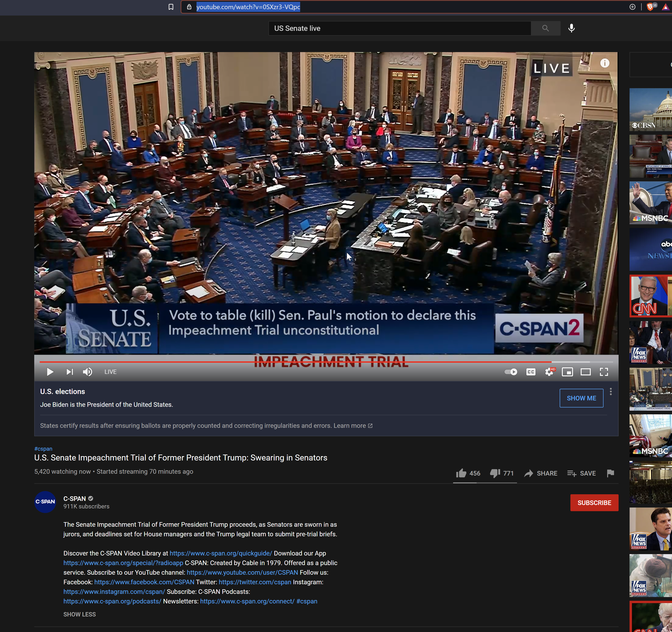Open the first Fox News thumbnail
This screenshot has height=632, width=672.
[651, 342]
